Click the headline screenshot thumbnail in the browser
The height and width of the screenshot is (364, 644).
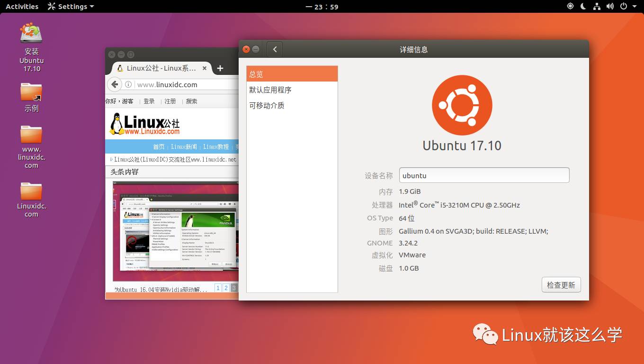(x=176, y=231)
